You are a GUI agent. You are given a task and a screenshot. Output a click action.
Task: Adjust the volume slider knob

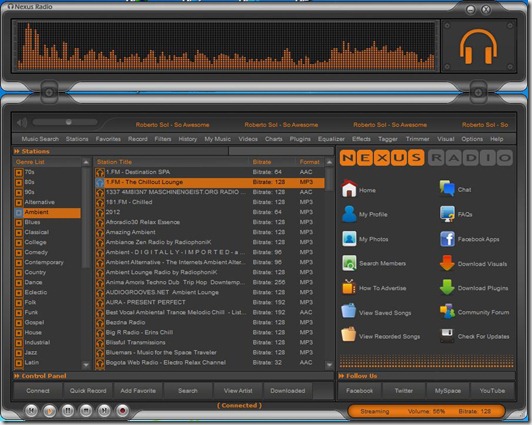[69, 122]
